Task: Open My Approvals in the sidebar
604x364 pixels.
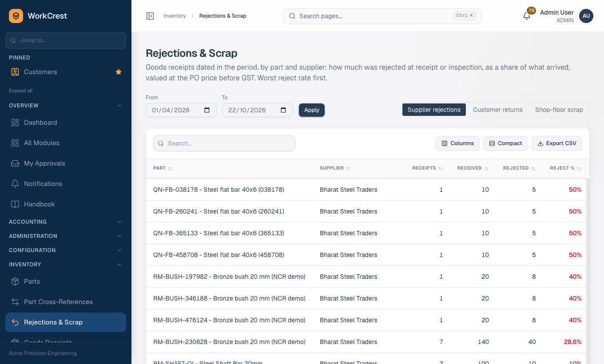Action: [66, 163]
